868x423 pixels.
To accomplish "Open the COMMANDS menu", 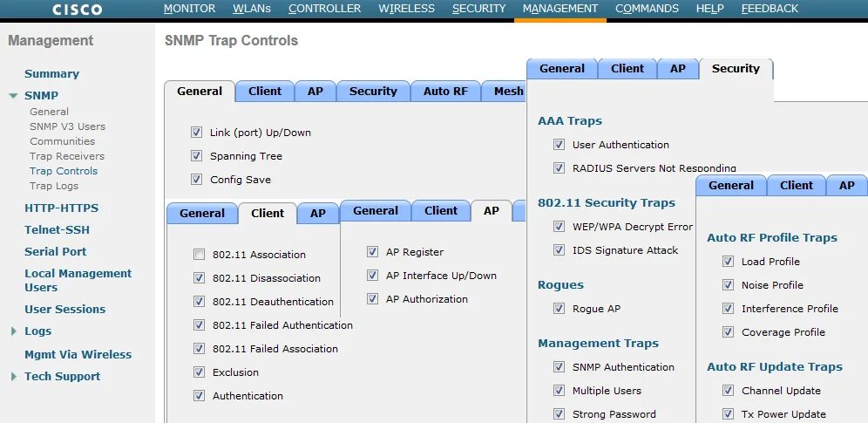I will tap(647, 9).
